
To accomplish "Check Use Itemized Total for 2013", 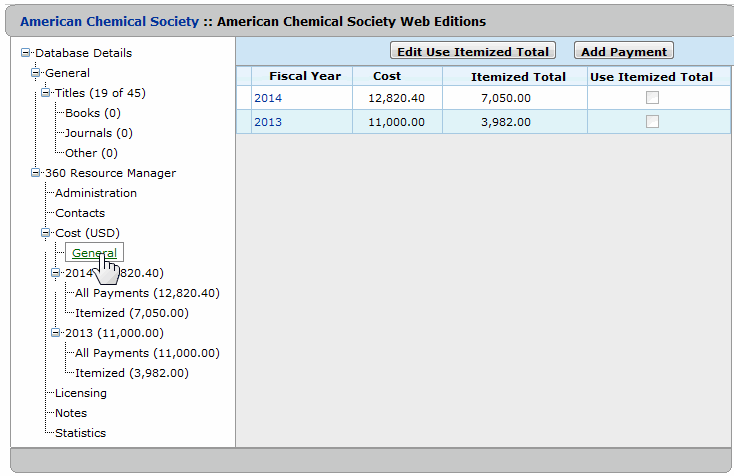I will [x=652, y=121].
